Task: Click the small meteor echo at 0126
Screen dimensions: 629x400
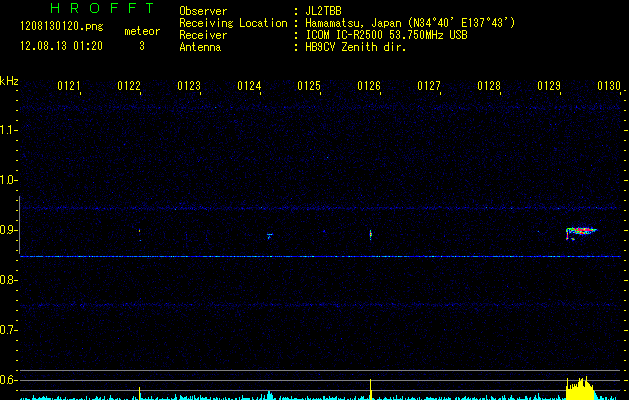Action: click(371, 235)
